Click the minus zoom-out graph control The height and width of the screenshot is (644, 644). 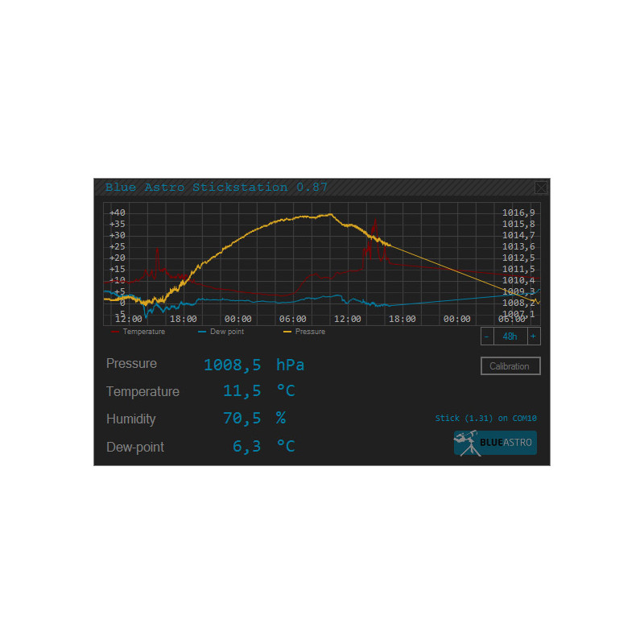[x=486, y=336]
